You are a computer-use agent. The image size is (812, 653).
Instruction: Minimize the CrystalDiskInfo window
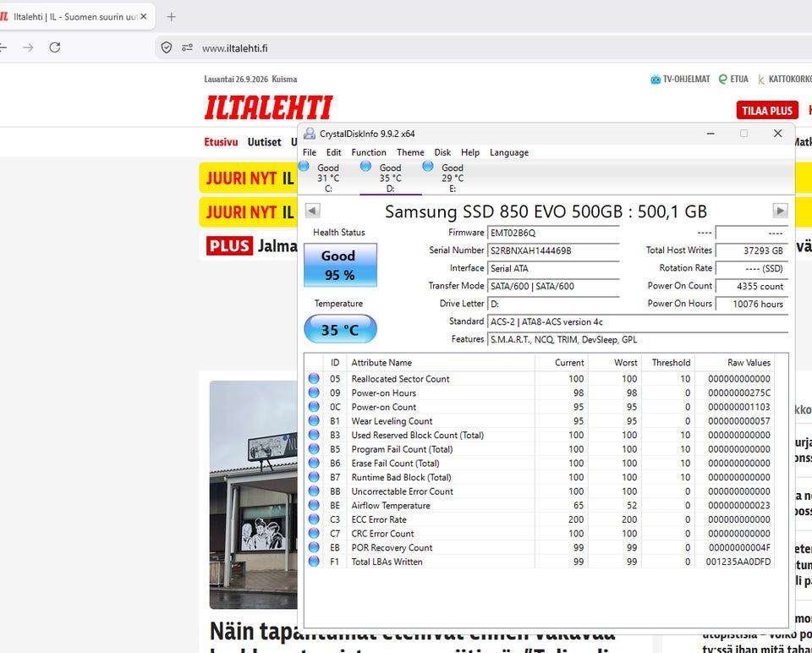click(x=710, y=134)
